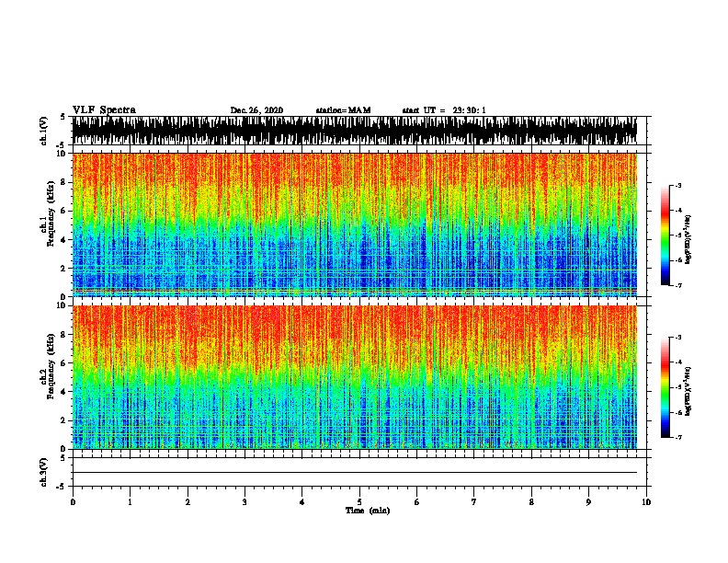Click the black ch.1 voltage waveform strip
This screenshot has height=563, width=728.
pos(354,131)
